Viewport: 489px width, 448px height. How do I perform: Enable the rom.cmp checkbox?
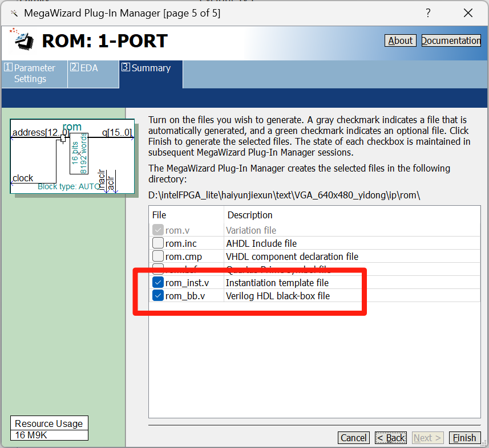158,256
